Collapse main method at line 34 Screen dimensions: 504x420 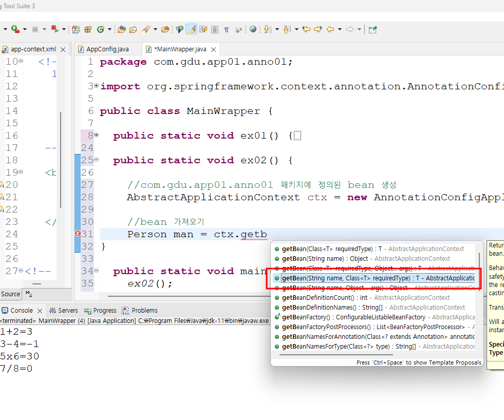[x=97, y=270]
